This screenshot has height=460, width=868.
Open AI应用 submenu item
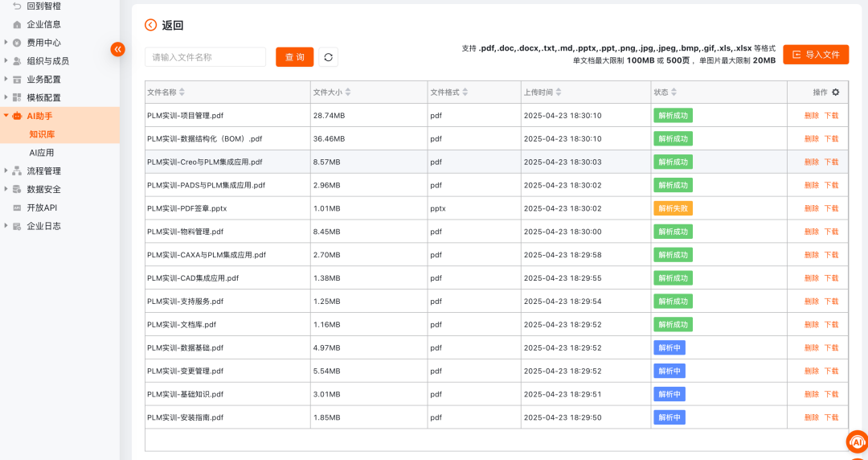tap(42, 153)
